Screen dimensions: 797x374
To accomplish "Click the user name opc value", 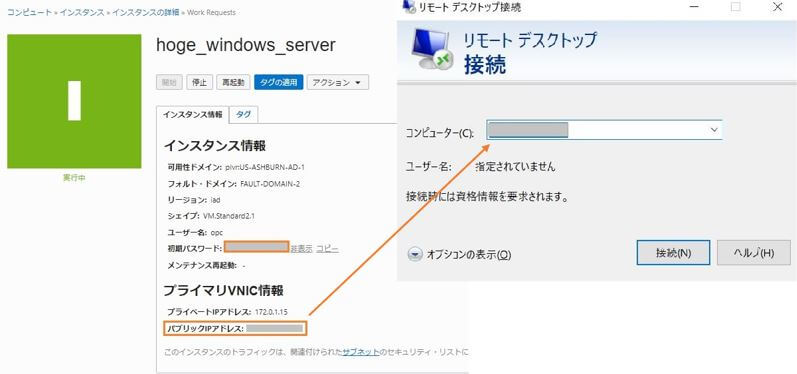I will click(217, 232).
